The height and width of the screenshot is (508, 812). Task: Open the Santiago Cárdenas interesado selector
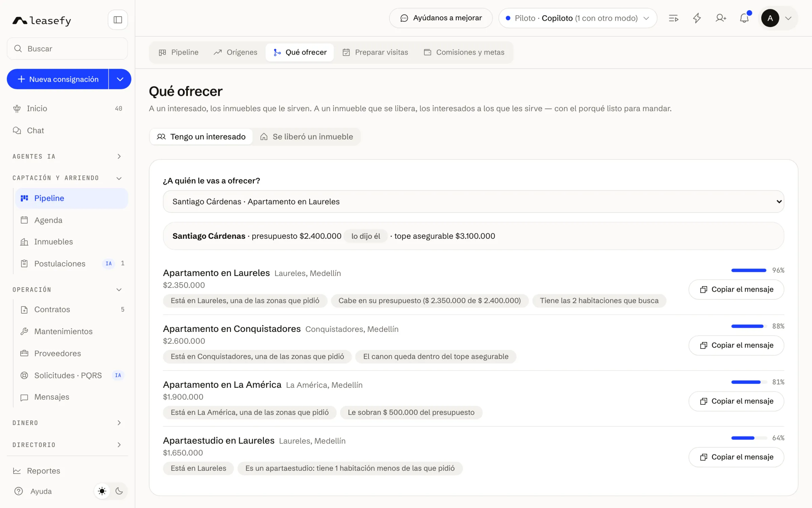coord(473,202)
